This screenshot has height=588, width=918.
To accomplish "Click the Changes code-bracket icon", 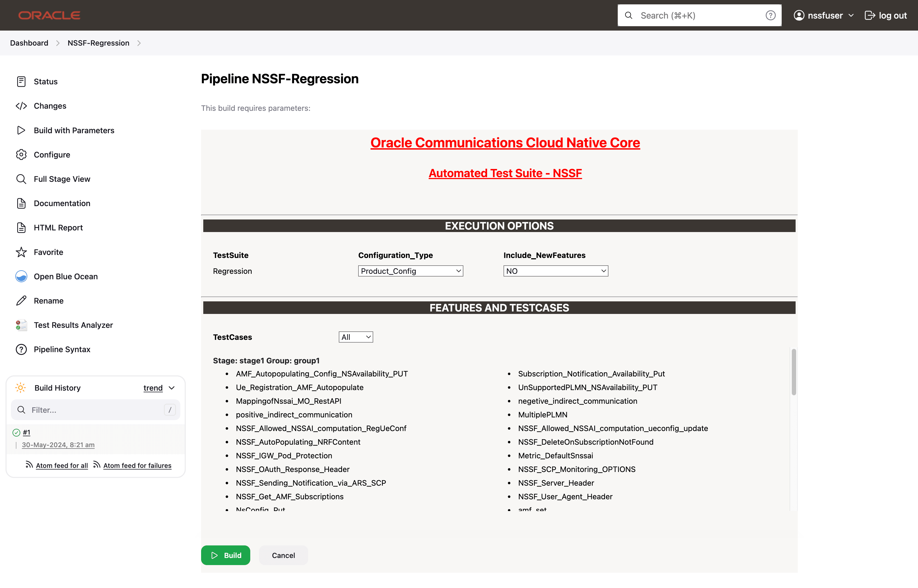I will [x=21, y=106].
